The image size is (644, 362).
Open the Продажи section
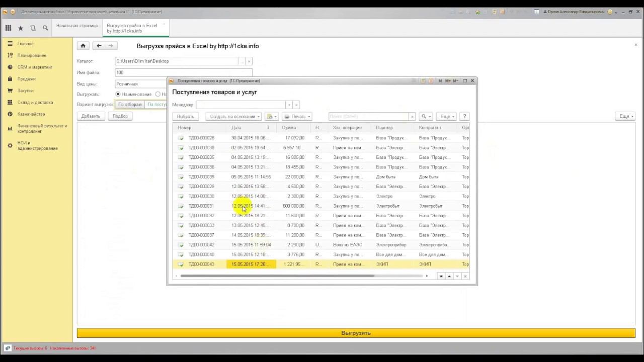(26, 79)
